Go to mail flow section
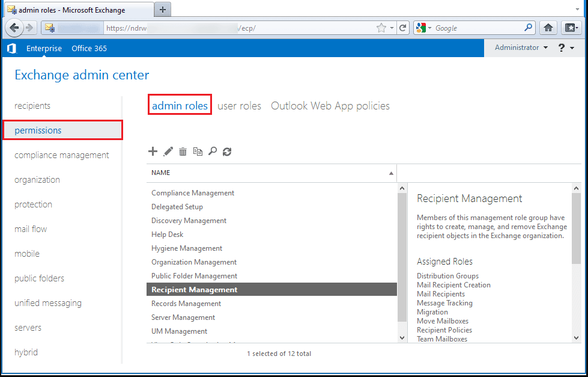Image resolution: width=588 pixels, height=377 pixels. [31, 229]
